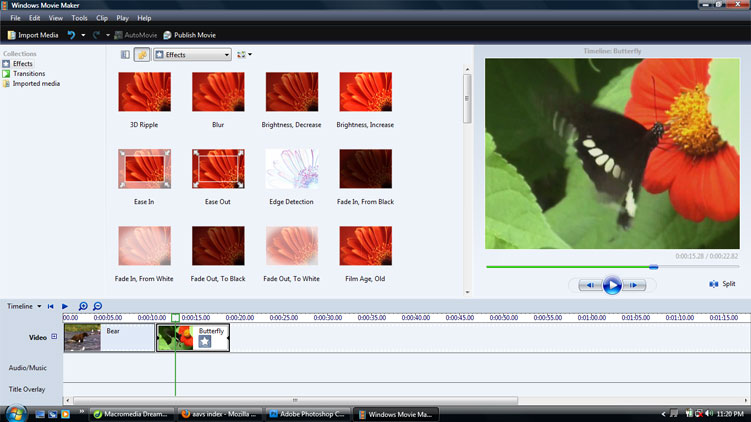Screen dimensions: 751x422
Task: Click the timeline playhead marker
Action: [x=175, y=318]
